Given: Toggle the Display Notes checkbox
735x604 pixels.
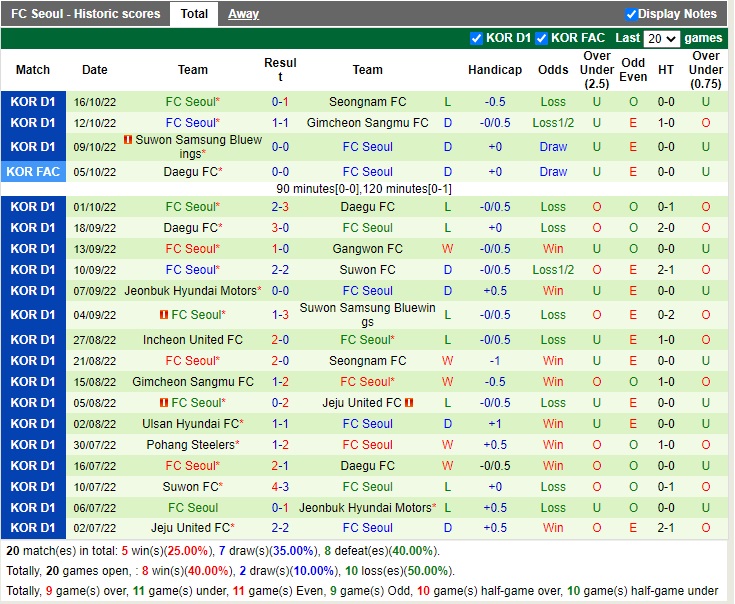Looking at the screenshot, I should tap(631, 14).
